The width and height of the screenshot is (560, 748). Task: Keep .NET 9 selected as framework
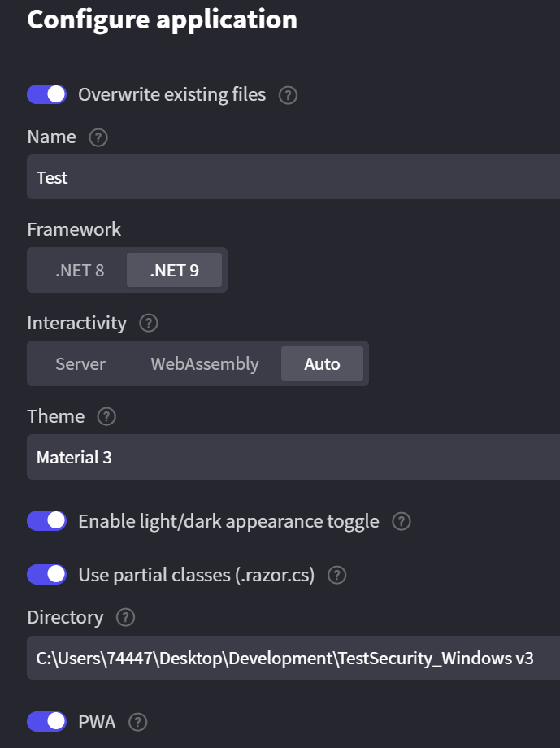coord(174,270)
